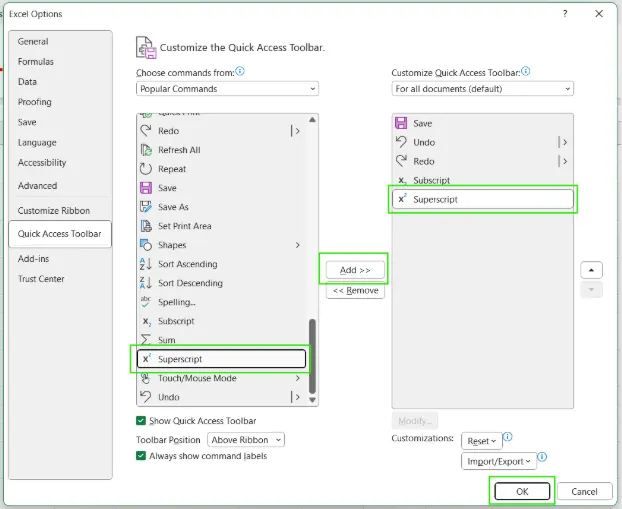Viewport: 622px width, 509px height.
Task: Expand the For all documents dropdown
Action: pyautogui.click(x=483, y=89)
